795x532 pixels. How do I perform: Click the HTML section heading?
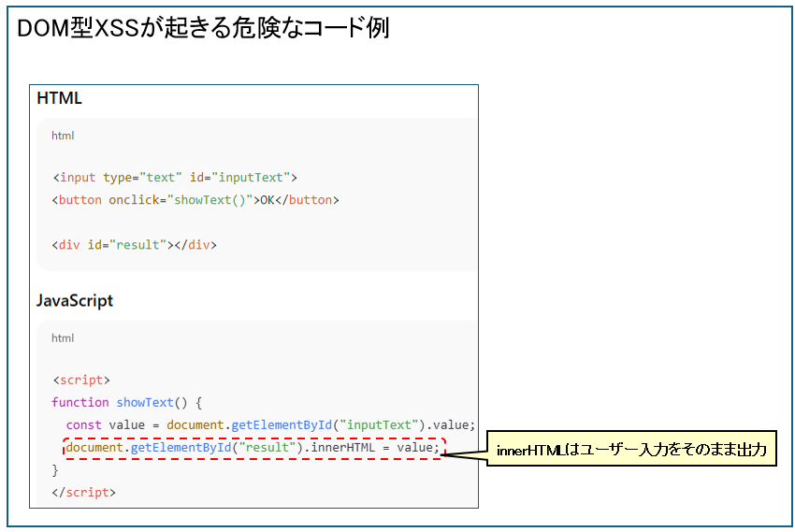pos(59,98)
